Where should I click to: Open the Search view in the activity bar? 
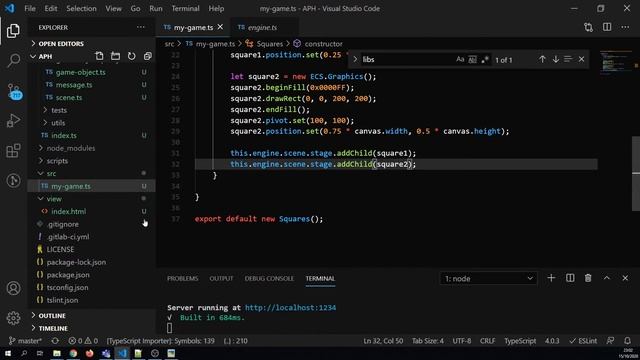pos(13,60)
